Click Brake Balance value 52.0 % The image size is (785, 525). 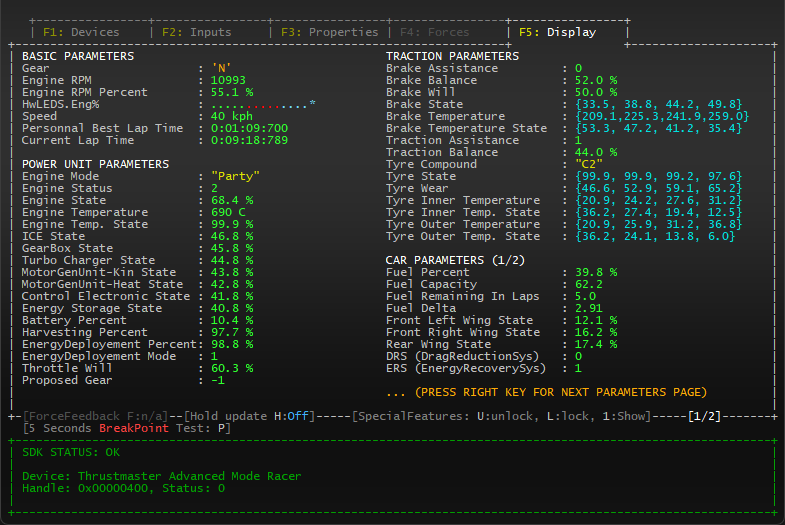point(596,80)
